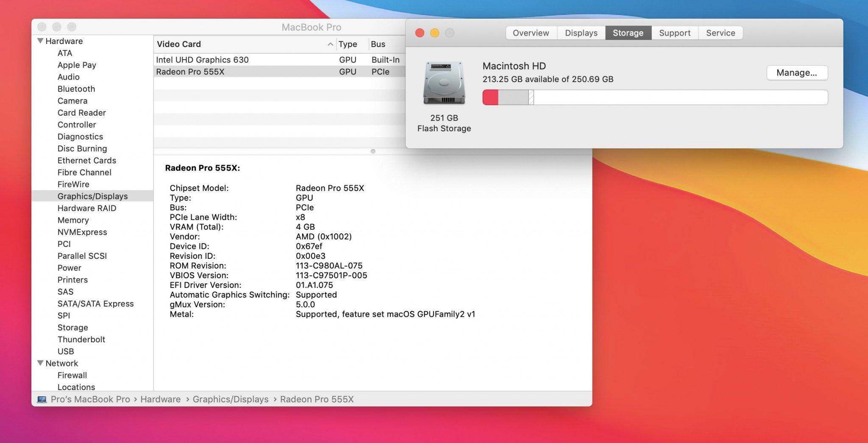The width and height of the screenshot is (868, 443).
Task: Click the red used segment in storage bar
Action: pos(490,97)
